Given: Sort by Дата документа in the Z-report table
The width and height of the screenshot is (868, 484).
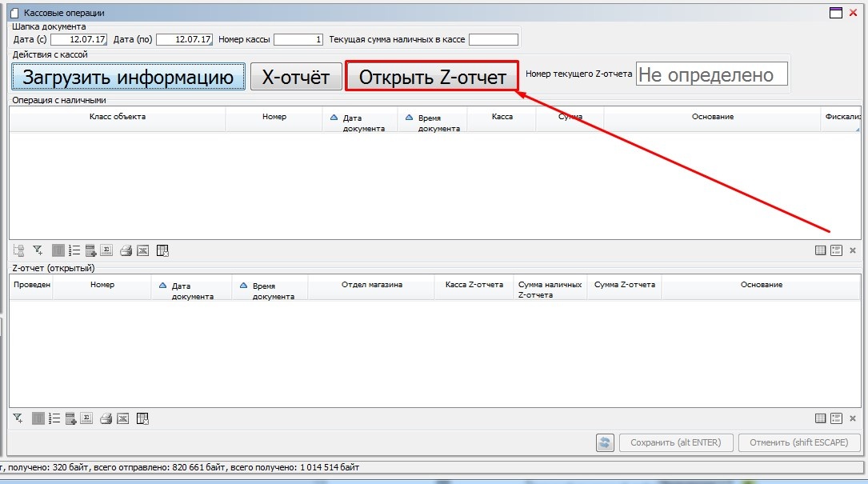Looking at the screenshot, I should tap(192, 290).
